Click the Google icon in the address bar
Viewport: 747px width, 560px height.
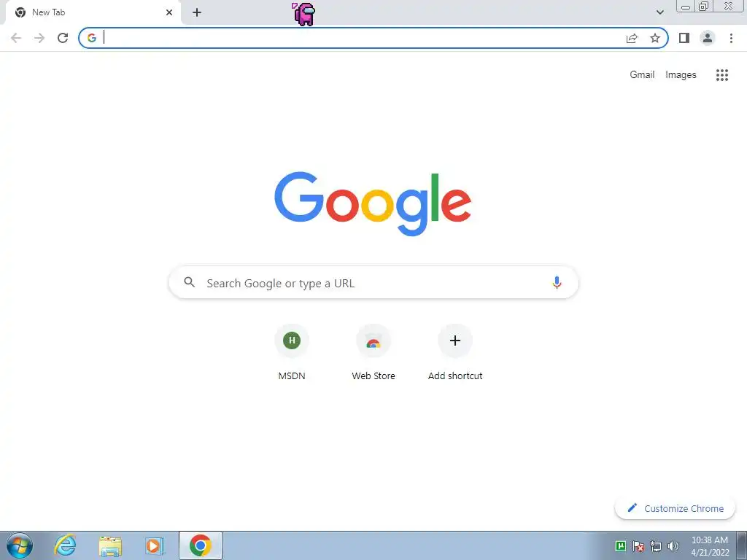point(91,38)
